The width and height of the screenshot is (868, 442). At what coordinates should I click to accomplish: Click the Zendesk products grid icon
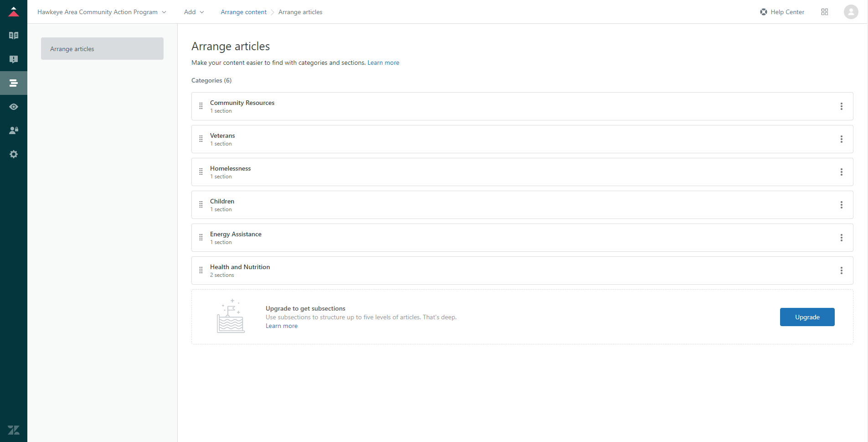coord(824,12)
